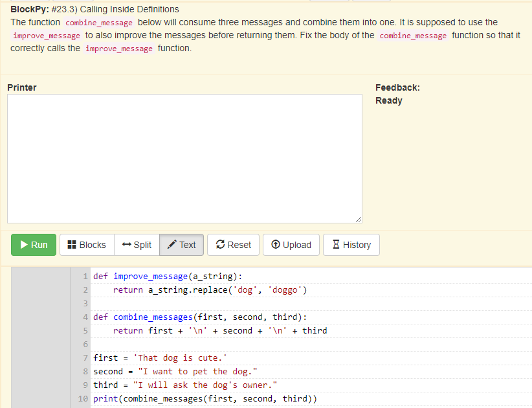Reset the code to its original state
532x408 pixels.
[x=232, y=245]
